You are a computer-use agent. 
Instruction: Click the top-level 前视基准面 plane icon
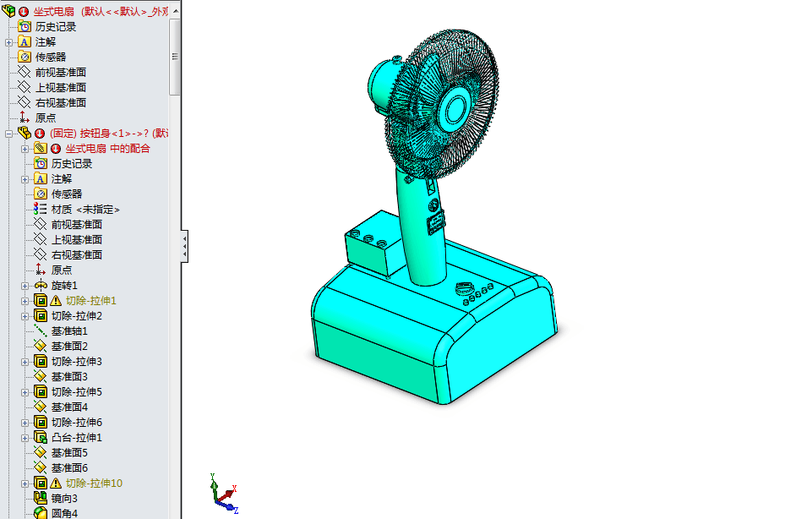point(25,72)
